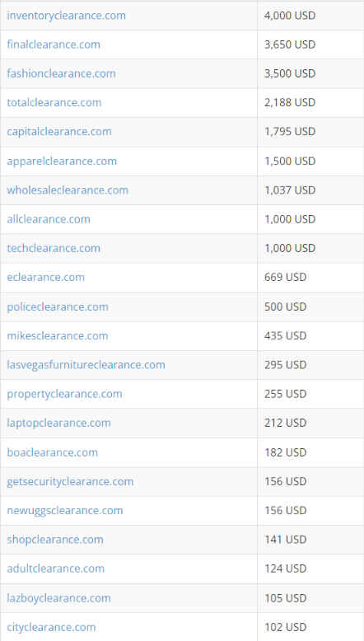Click propertyclearance.com domain link

click(64, 394)
